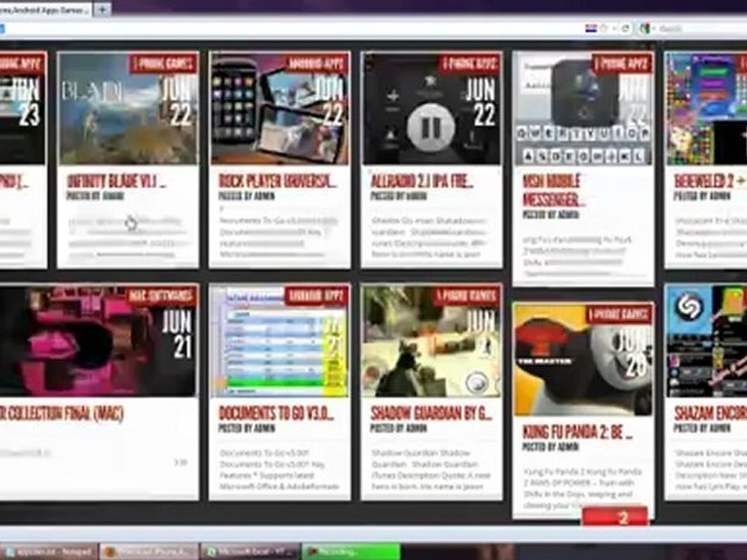Image resolution: width=747 pixels, height=560 pixels.
Task: Click the bookmark star icon in address bar
Action: pos(604,29)
